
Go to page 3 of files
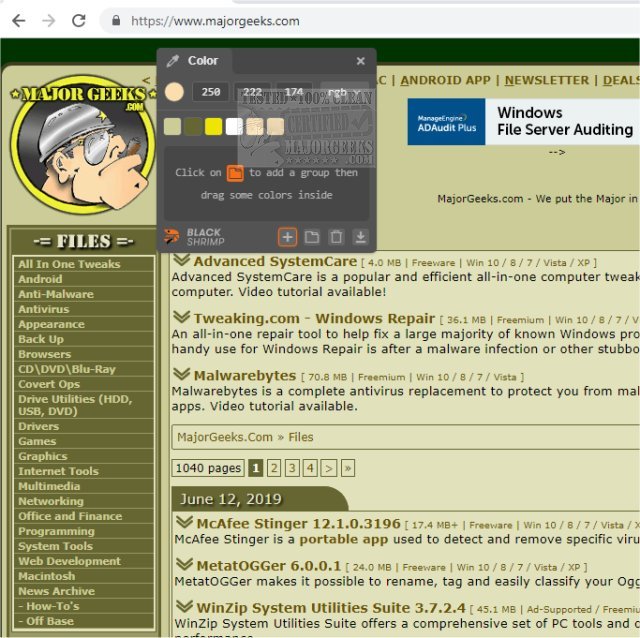(292, 468)
